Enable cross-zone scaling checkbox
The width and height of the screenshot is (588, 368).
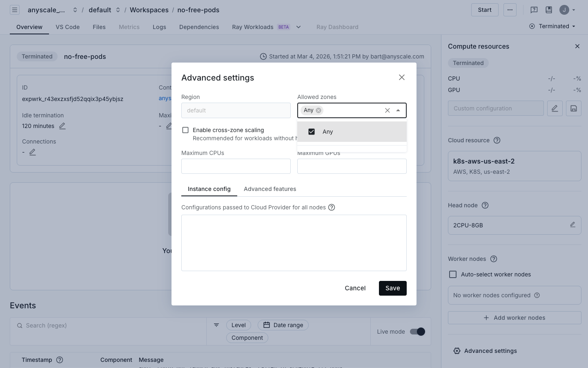tap(185, 130)
